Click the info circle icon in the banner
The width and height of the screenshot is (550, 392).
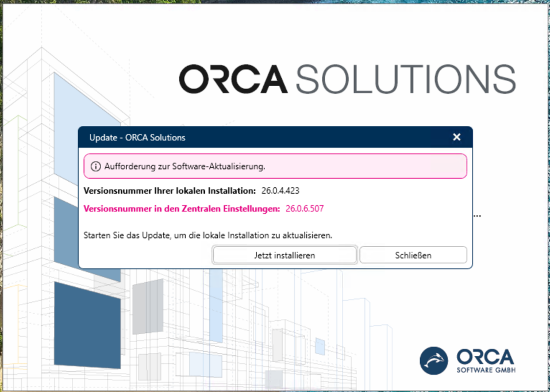95,166
